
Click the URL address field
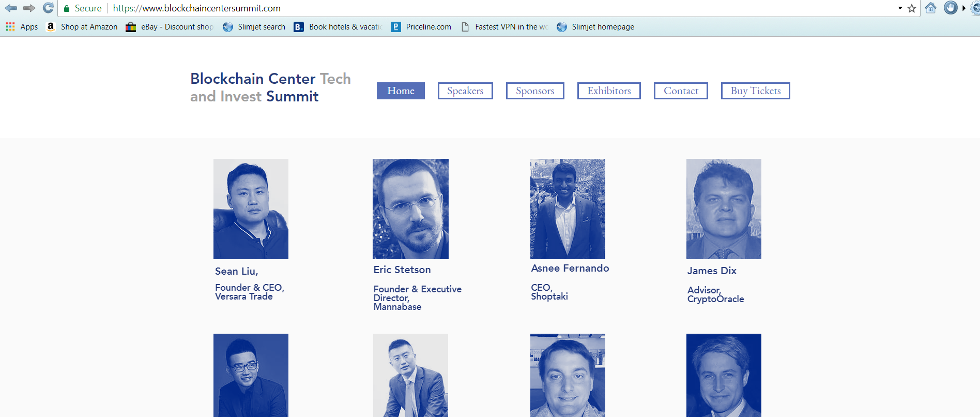(x=501, y=8)
